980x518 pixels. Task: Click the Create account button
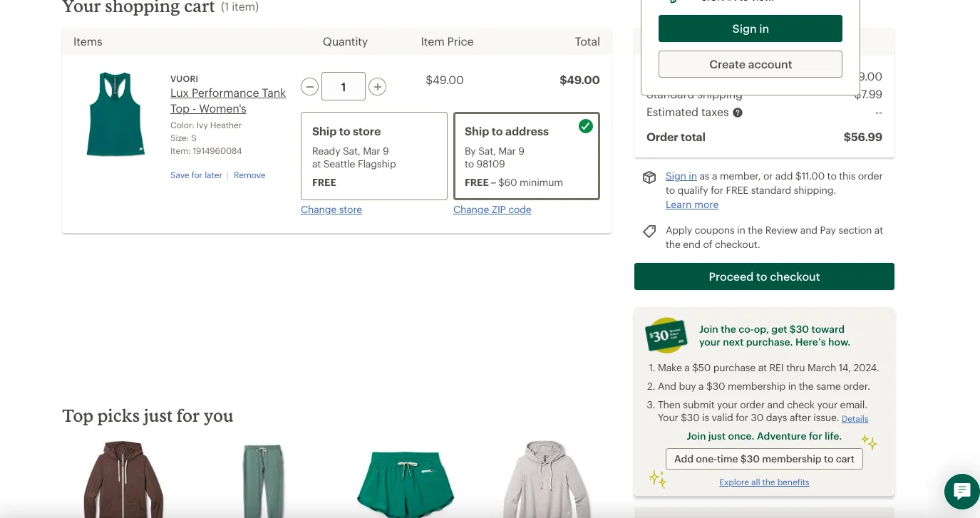point(751,64)
